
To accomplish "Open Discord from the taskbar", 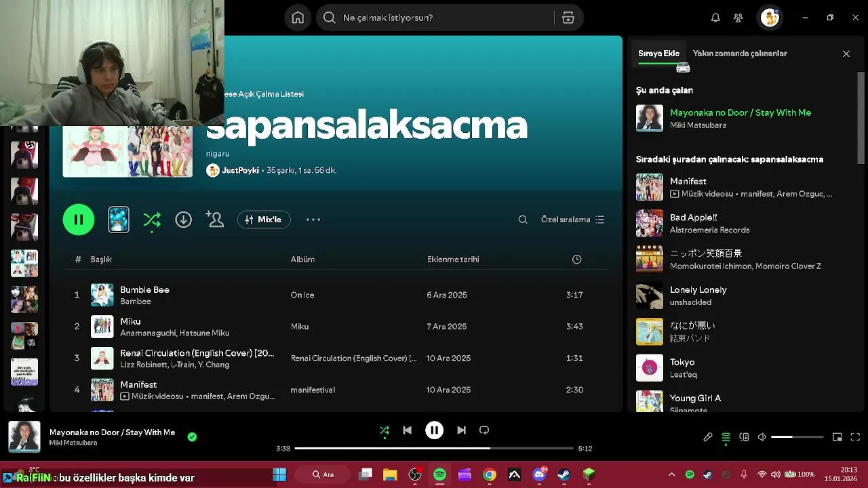I will tap(539, 474).
